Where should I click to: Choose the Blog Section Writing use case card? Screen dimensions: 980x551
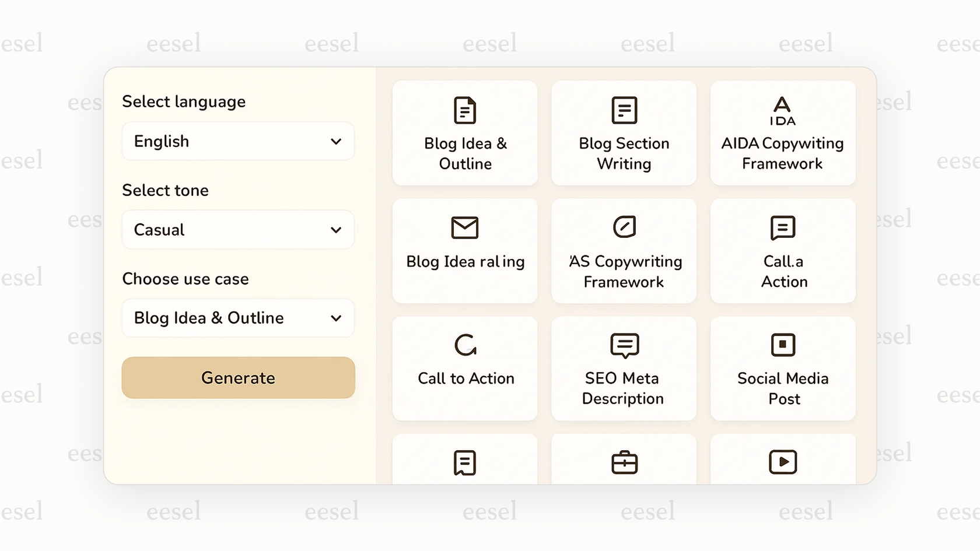(624, 134)
